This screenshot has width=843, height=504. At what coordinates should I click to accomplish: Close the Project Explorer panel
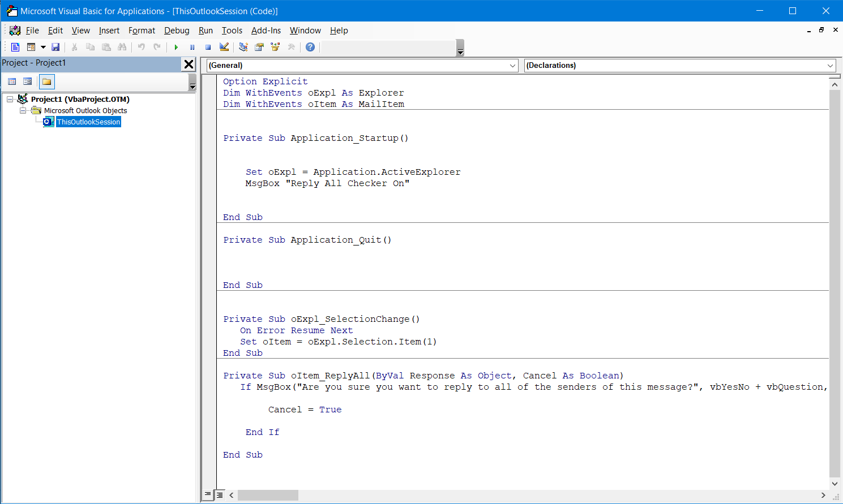coord(189,64)
